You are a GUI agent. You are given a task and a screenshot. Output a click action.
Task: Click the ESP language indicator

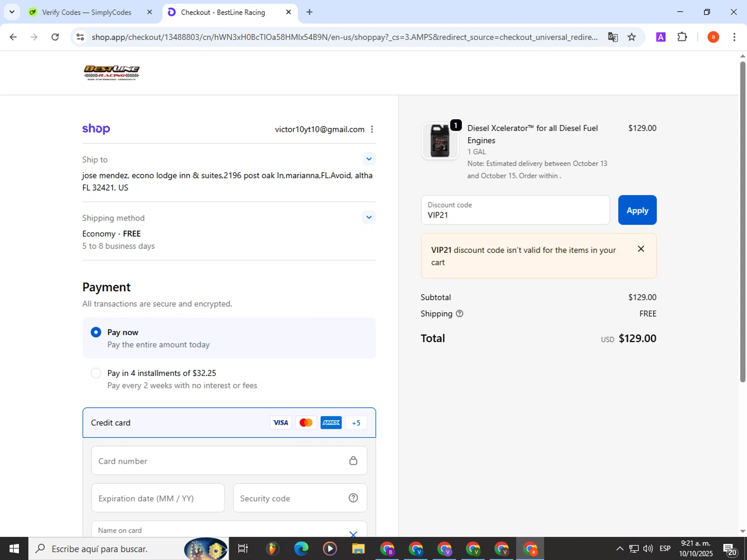665,549
